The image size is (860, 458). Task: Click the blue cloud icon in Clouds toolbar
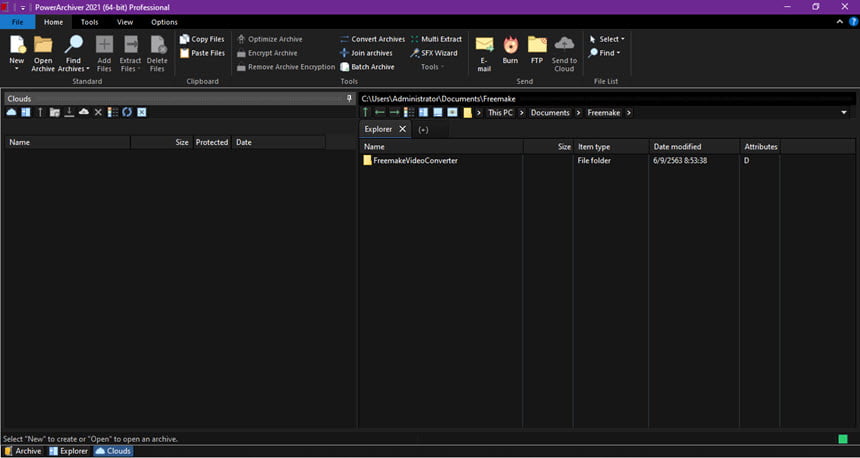click(x=12, y=112)
